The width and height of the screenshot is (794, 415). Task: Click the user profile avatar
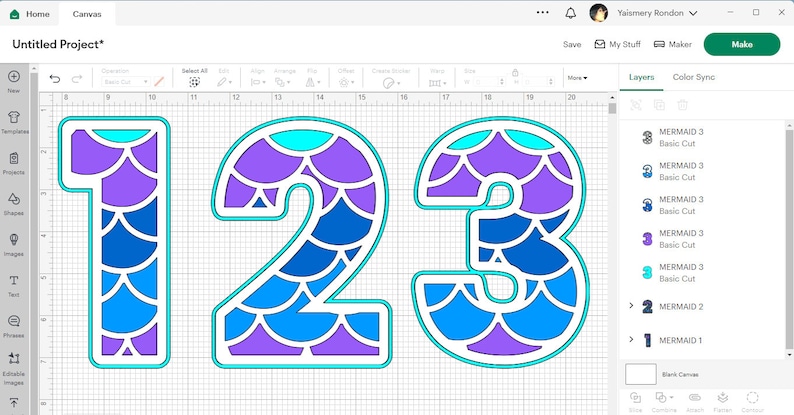(x=599, y=13)
